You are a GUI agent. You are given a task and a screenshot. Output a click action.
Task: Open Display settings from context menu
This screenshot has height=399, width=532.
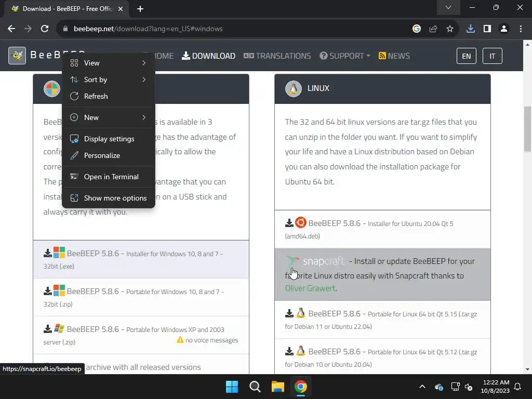[x=109, y=139]
